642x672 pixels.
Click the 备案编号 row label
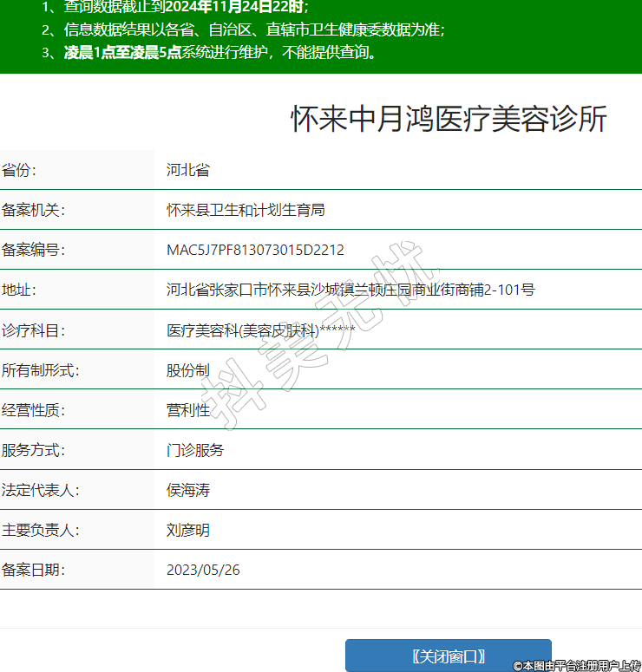(x=34, y=251)
